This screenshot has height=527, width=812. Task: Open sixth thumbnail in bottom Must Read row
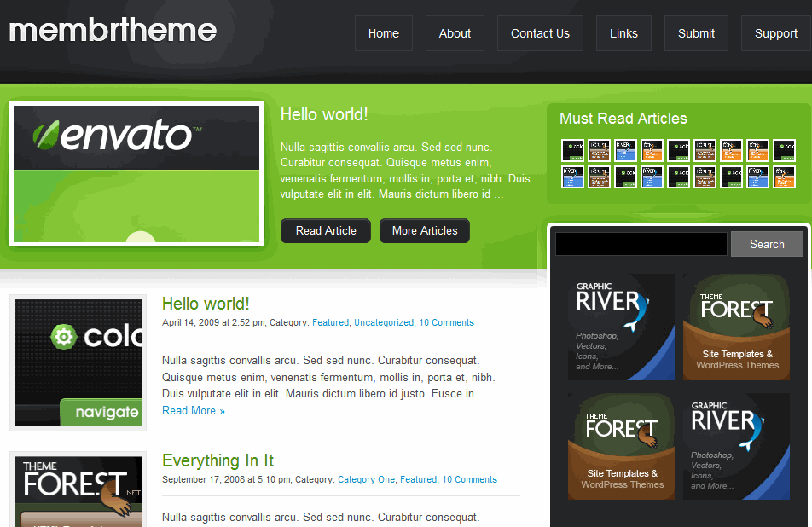coord(705,177)
